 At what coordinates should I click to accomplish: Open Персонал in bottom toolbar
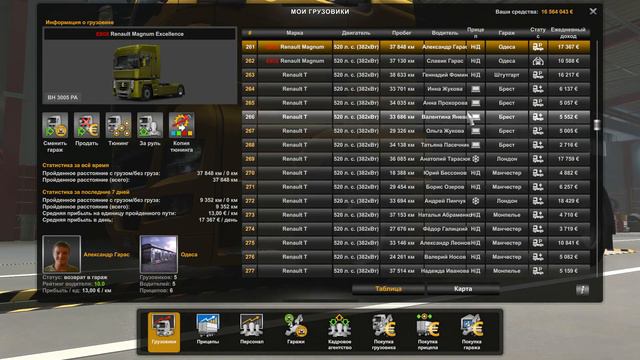click(251, 329)
